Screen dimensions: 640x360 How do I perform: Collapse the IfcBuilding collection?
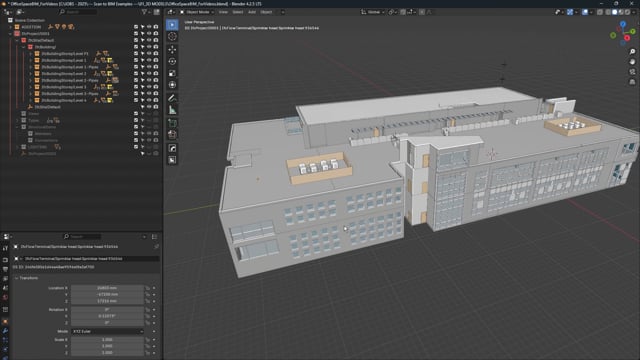(x=24, y=47)
